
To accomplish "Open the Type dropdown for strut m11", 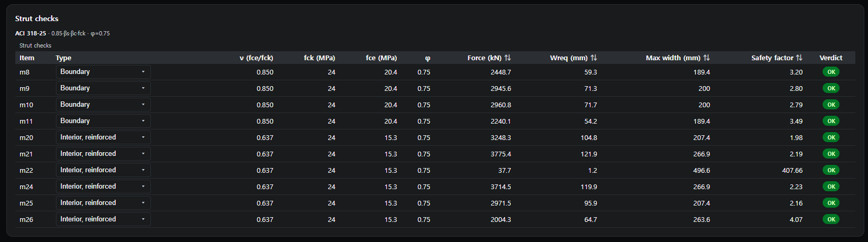I will click(x=103, y=121).
